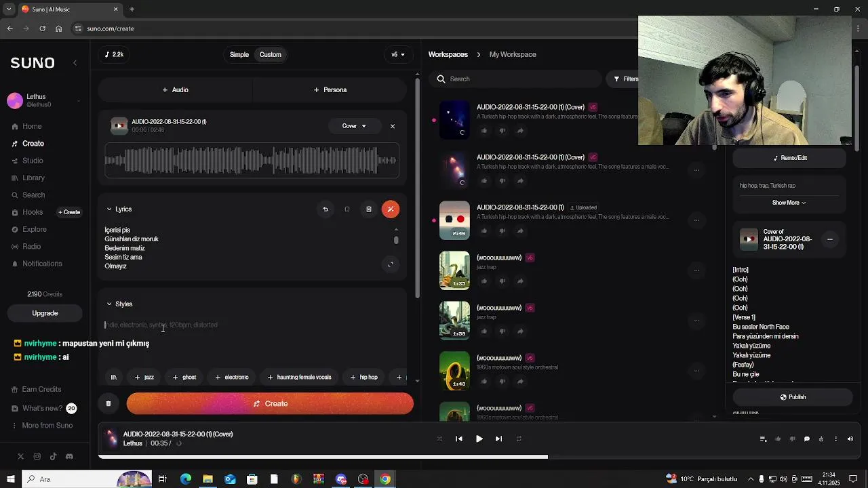Add the ghost style tag

coord(184,378)
